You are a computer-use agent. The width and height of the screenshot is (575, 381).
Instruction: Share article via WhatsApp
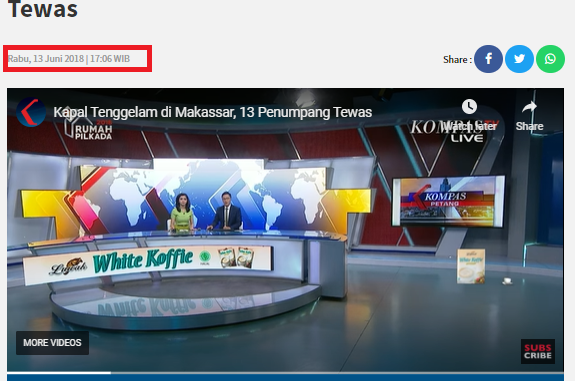[x=550, y=59]
